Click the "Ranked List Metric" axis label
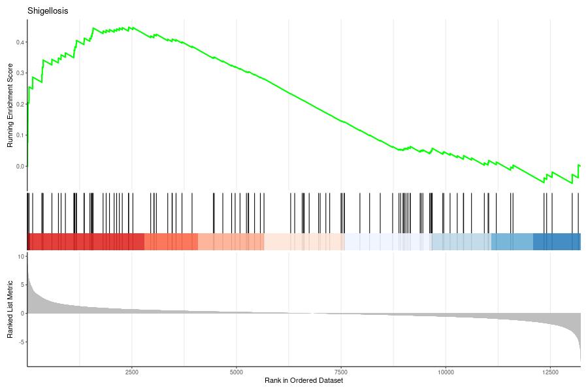The height and width of the screenshot is (392, 588). click(10, 310)
